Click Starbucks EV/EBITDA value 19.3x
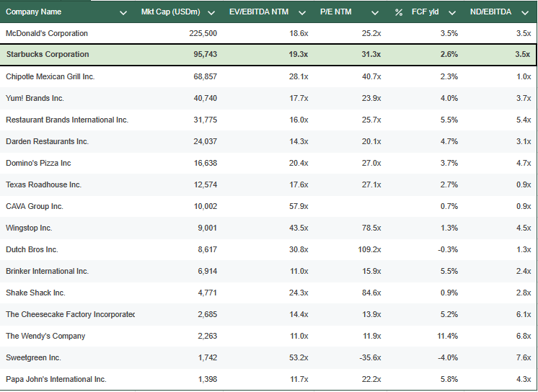Screen dimensions: 538x392 click(298, 54)
